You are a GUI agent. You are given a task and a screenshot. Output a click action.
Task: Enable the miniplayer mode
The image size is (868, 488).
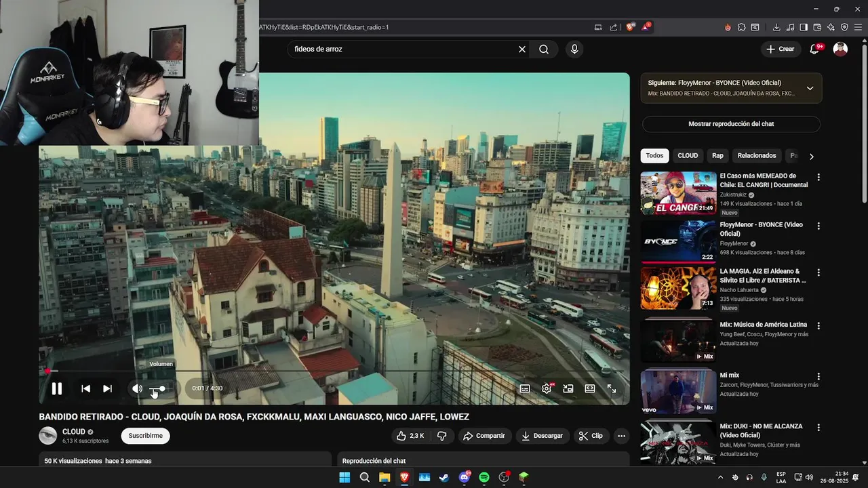[x=568, y=388]
